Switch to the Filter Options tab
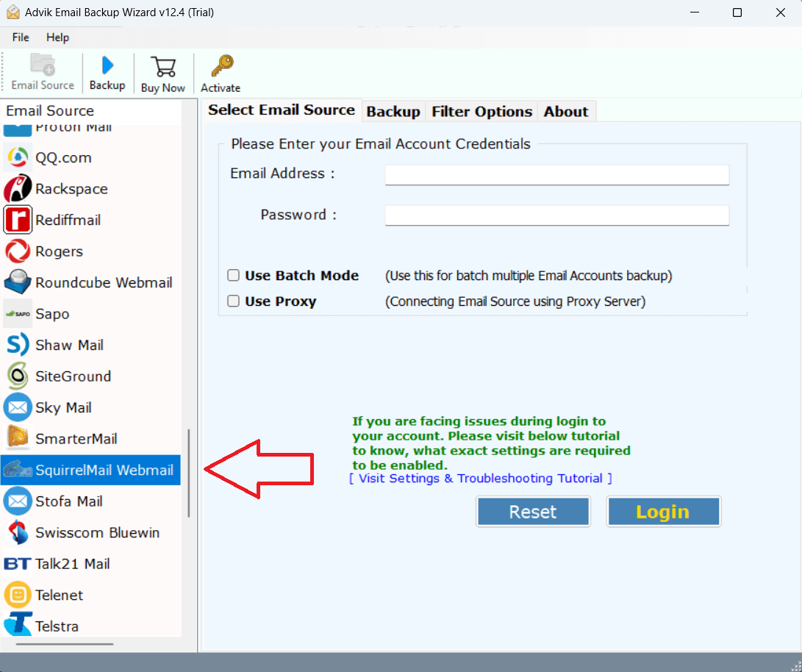Screen dimensions: 802x672 481,112
